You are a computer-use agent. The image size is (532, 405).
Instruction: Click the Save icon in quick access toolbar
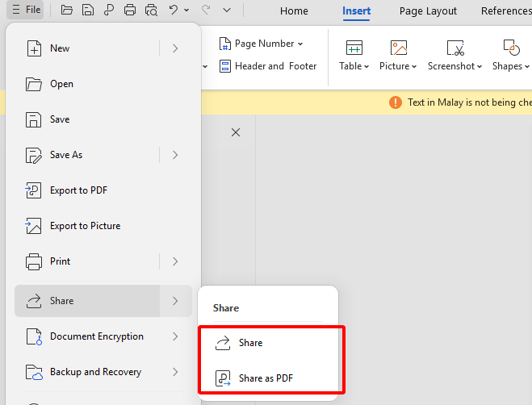(88, 10)
